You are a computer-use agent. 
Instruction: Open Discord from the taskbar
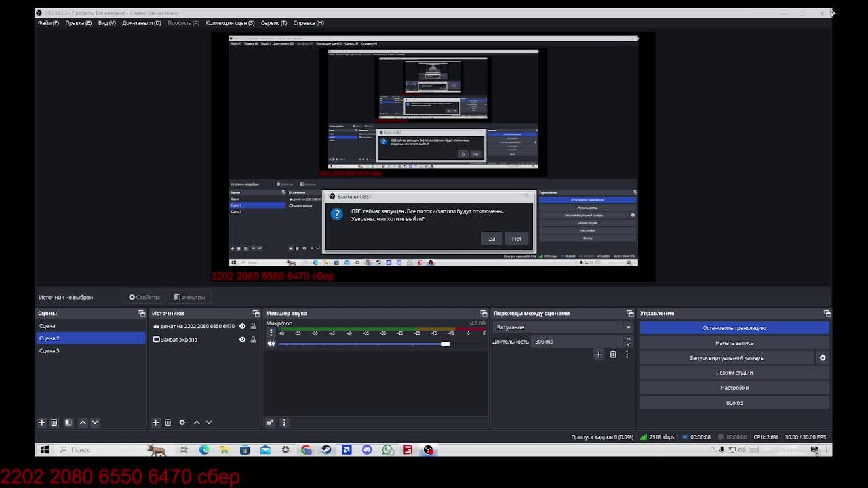click(367, 450)
